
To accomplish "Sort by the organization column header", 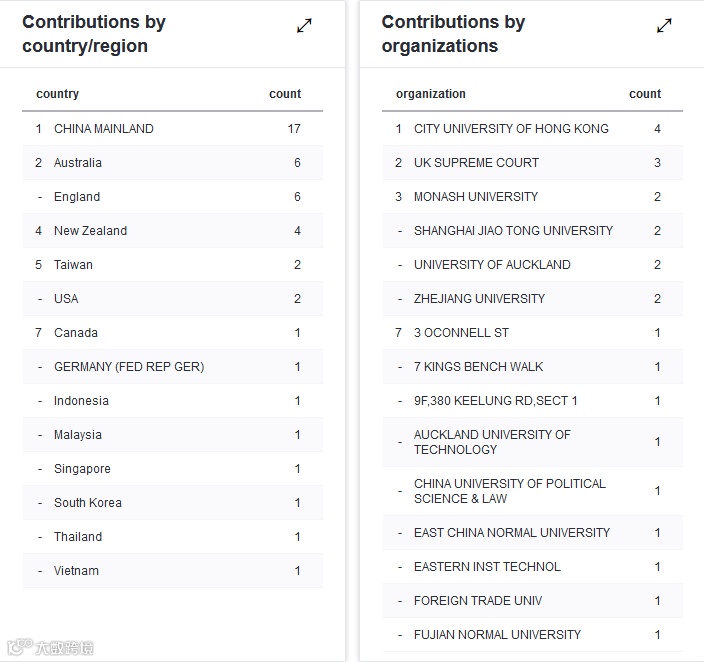I will pos(431,94).
